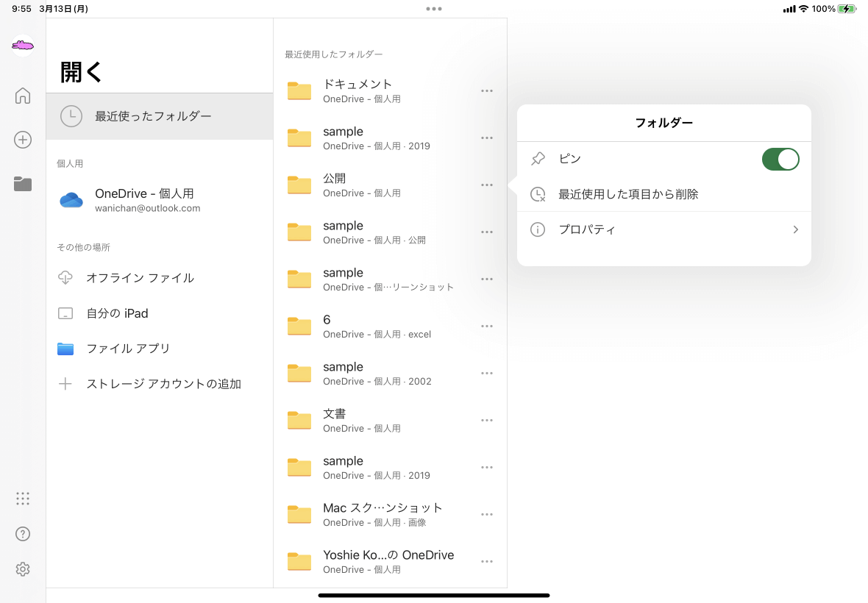This screenshot has width=868, height=603.
Task: Select 最近使ったフォルダー in the list
Action: coord(160,116)
